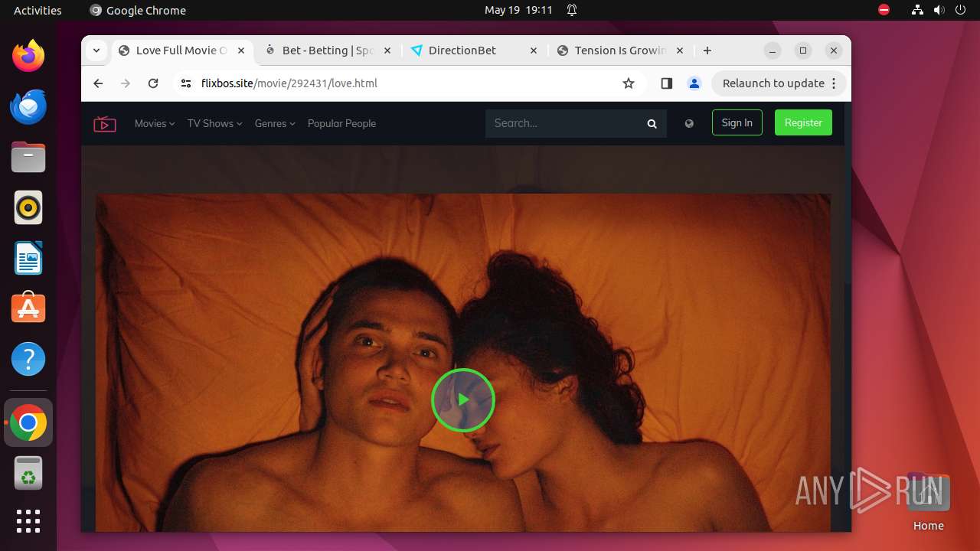This screenshot has width=980, height=551.
Task: Open the Trash from the dock
Action: point(28,473)
